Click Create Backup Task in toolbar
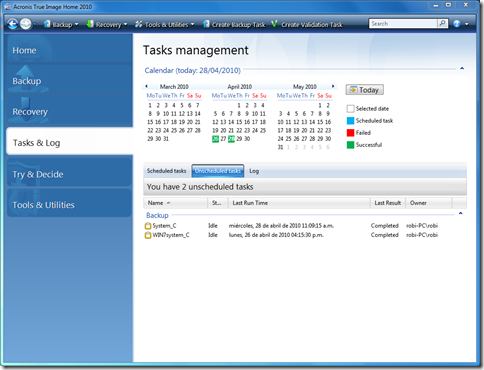Image resolution: width=484 pixels, height=370 pixels. point(234,24)
